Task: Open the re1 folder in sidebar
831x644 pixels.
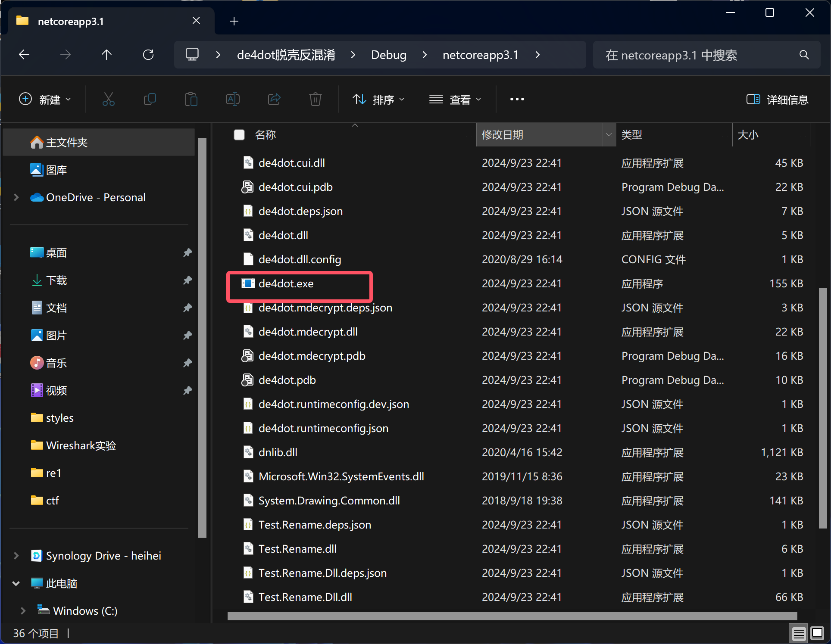Action: [x=46, y=473]
